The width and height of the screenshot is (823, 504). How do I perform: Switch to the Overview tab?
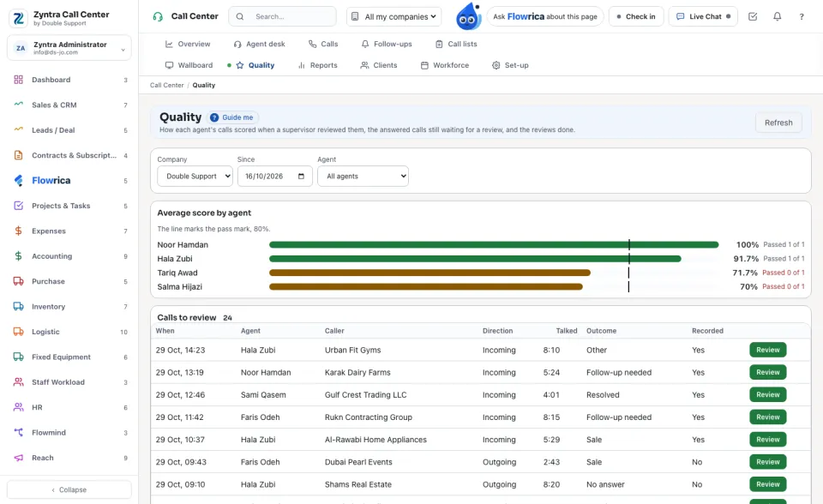[188, 44]
